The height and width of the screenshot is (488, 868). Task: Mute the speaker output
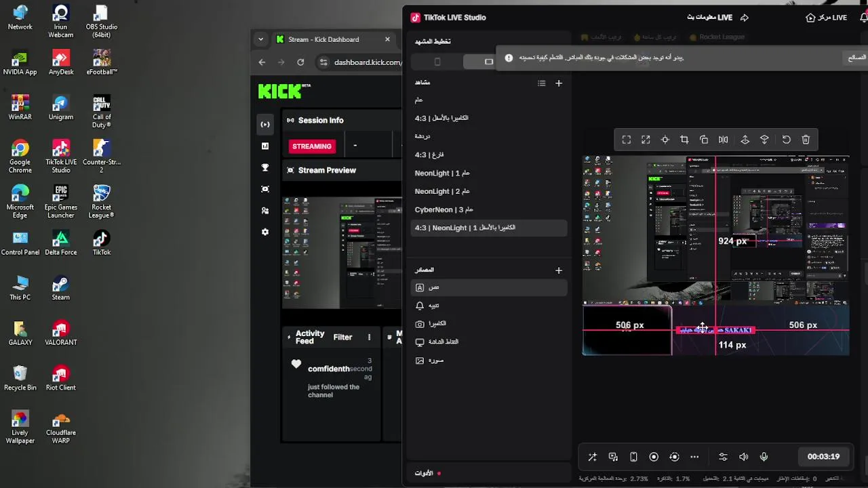point(744,457)
